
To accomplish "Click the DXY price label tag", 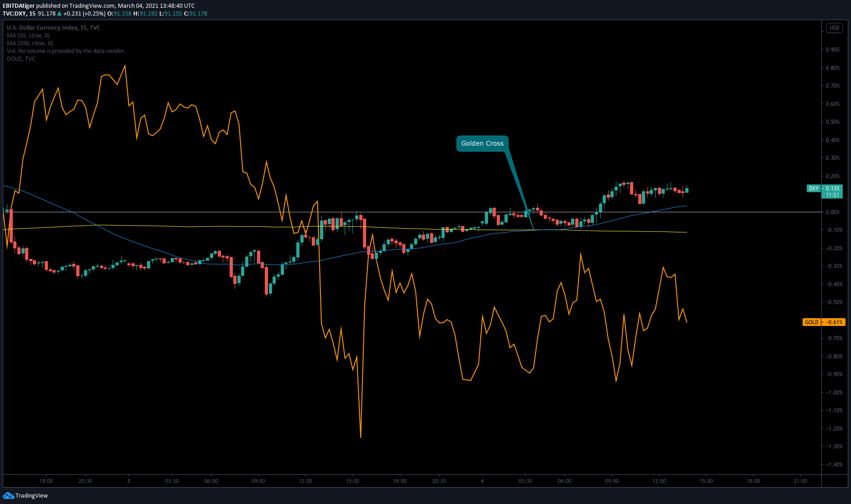I will [x=814, y=189].
